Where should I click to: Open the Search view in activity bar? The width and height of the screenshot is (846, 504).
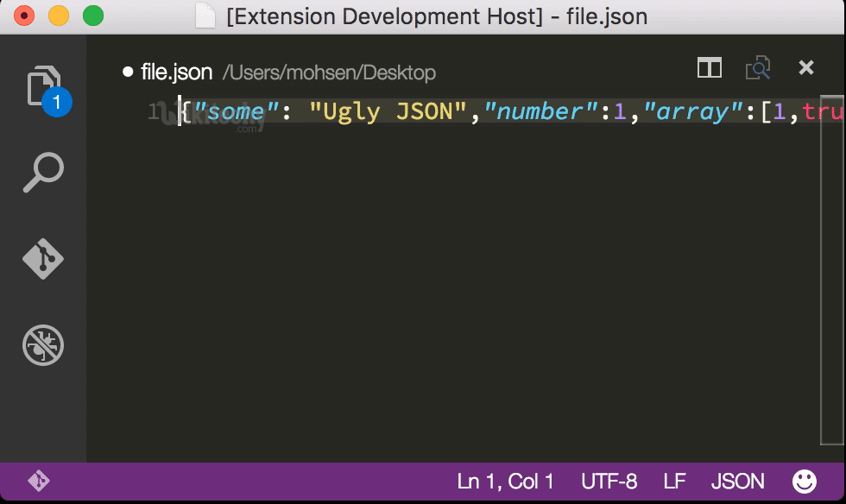(x=44, y=173)
